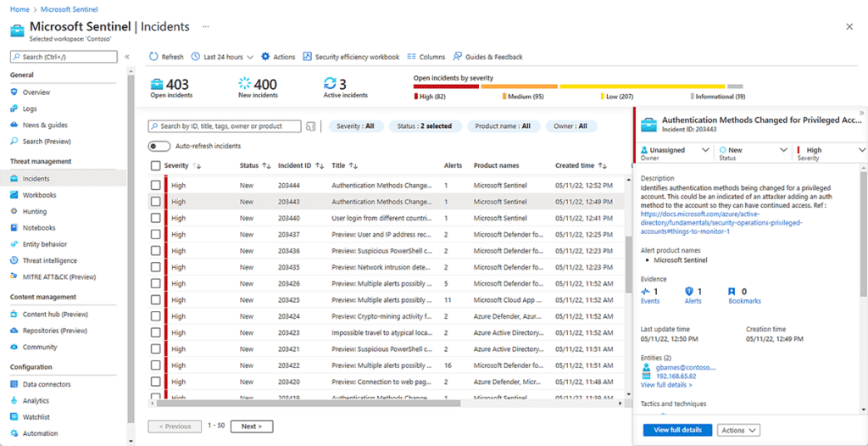This screenshot has width=868, height=446.
Task: Open Threat intelligence in the sidebar
Action: (x=49, y=260)
